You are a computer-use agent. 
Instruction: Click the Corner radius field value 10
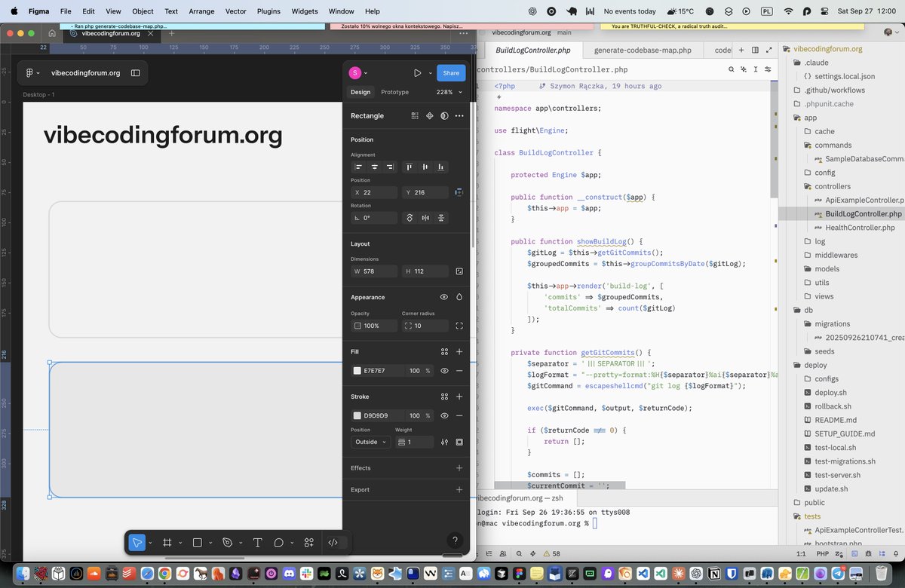coord(425,326)
